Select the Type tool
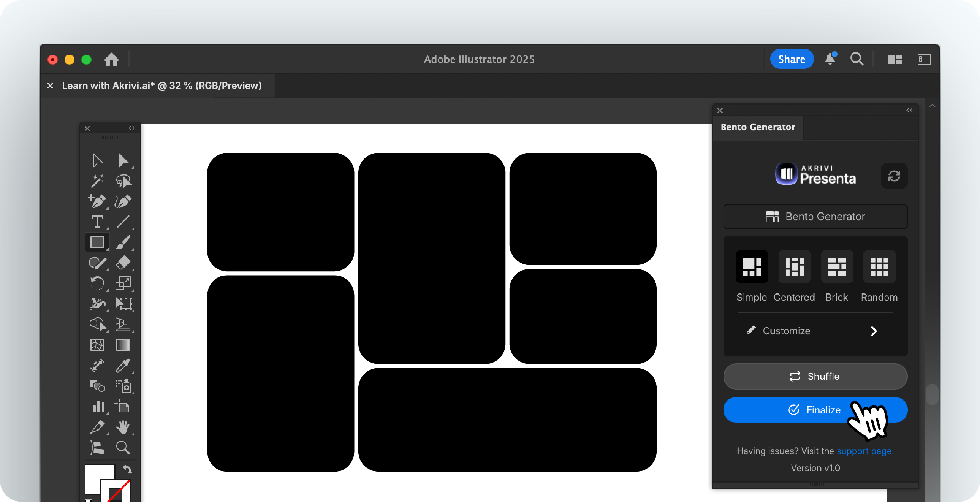Screen dimensions: 980x502 (97, 222)
